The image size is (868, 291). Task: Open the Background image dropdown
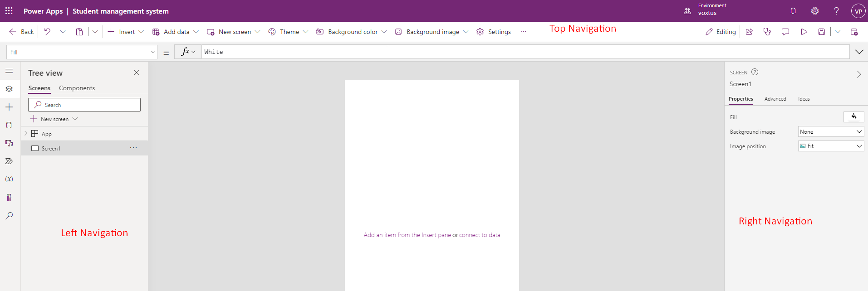click(x=432, y=32)
